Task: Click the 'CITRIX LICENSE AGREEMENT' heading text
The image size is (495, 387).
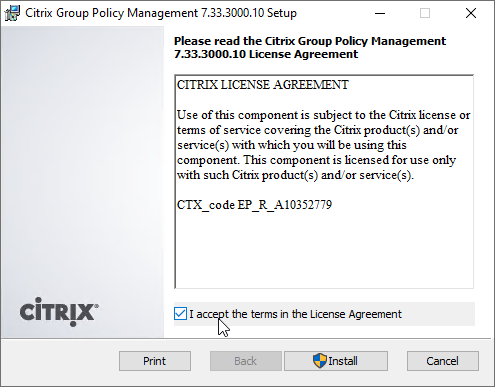Action: click(x=263, y=85)
